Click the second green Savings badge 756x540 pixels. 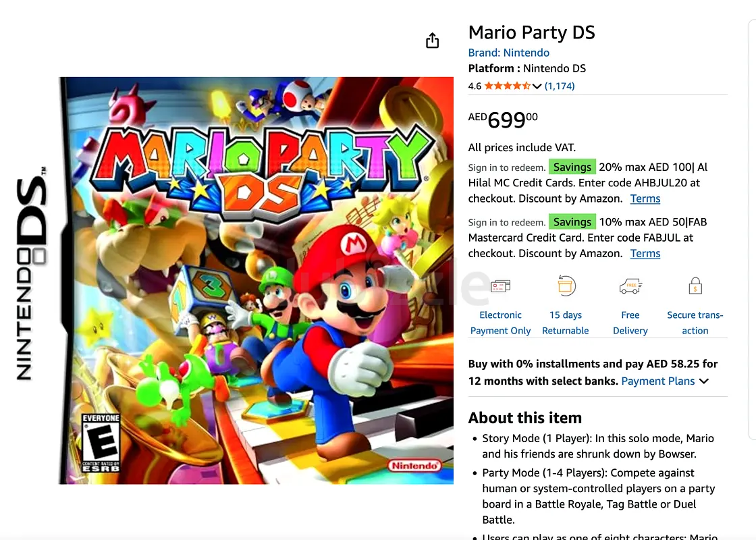[x=572, y=222]
